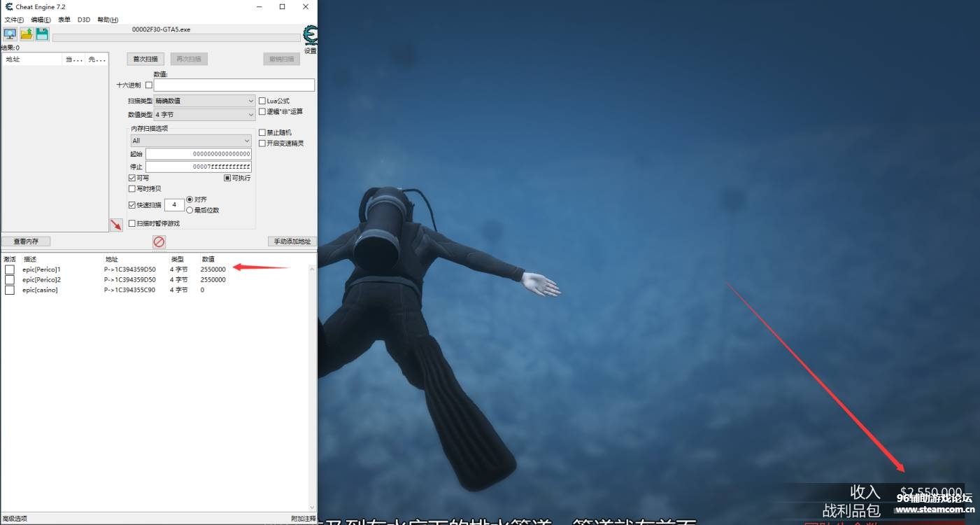
Task: Enable the 开启变速精灵 speedhack checkbox
Action: 262,143
